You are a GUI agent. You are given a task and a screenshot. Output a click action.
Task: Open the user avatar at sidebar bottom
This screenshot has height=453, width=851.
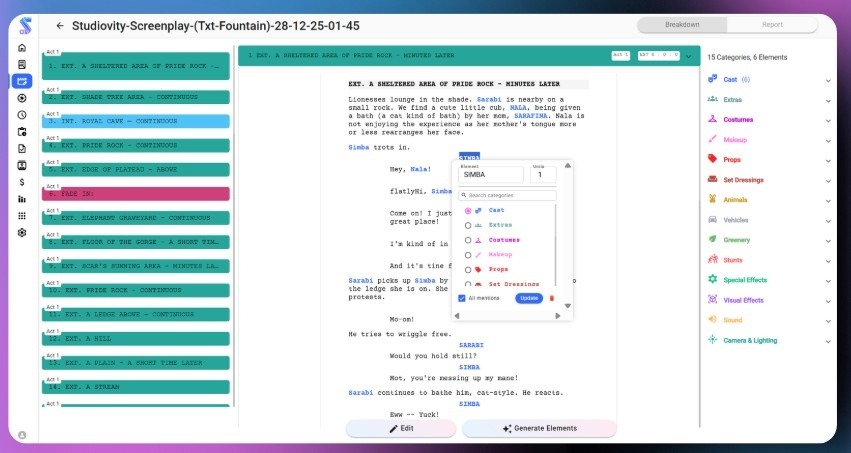pyautogui.click(x=22, y=435)
